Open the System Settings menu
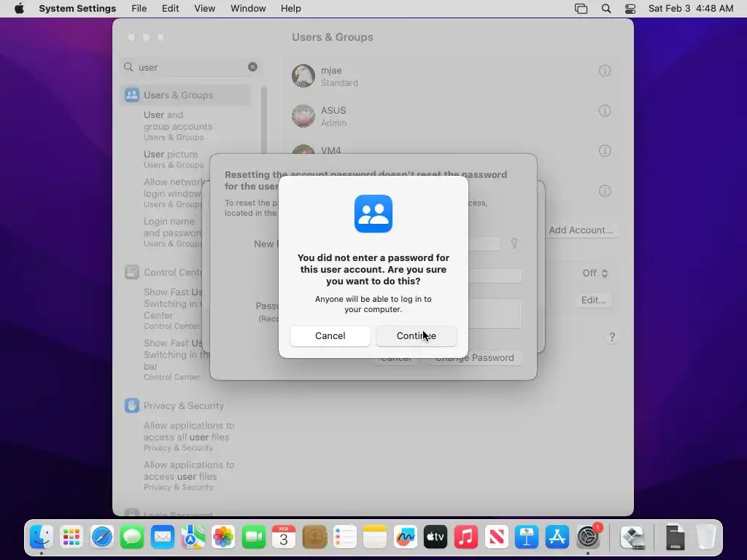 tap(77, 9)
